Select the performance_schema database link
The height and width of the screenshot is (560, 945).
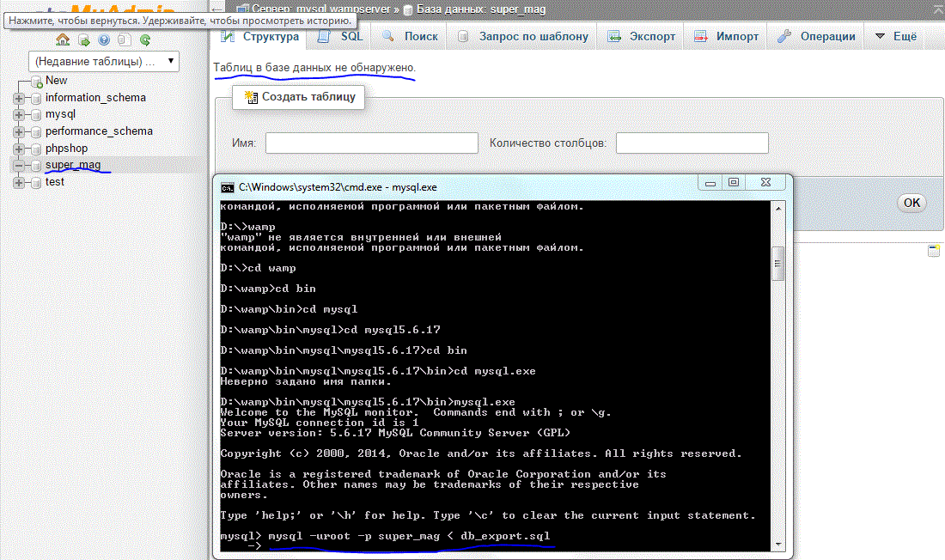pos(99,131)
